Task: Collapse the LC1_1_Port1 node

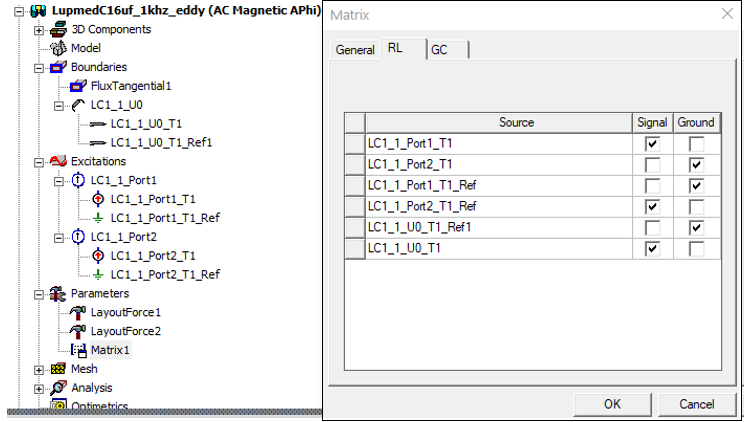Action: [59, 181]
